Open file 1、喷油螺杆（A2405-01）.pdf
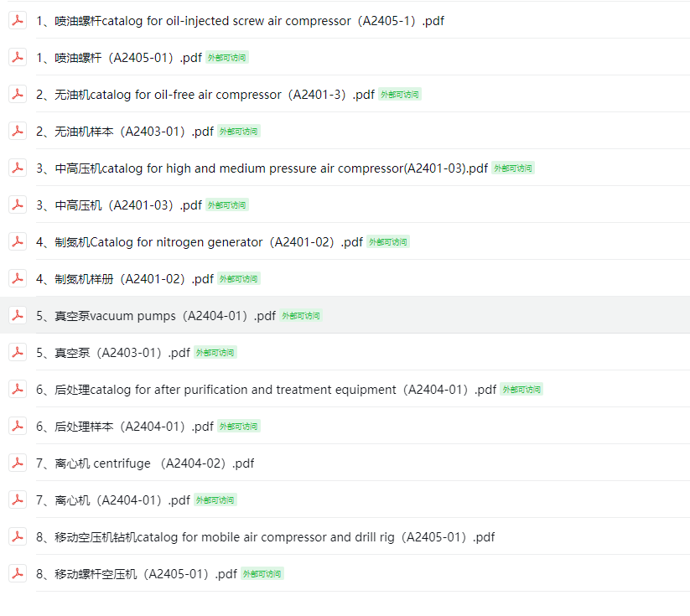Viewport: 690px width, 616px height. click(x=119, y=58)
